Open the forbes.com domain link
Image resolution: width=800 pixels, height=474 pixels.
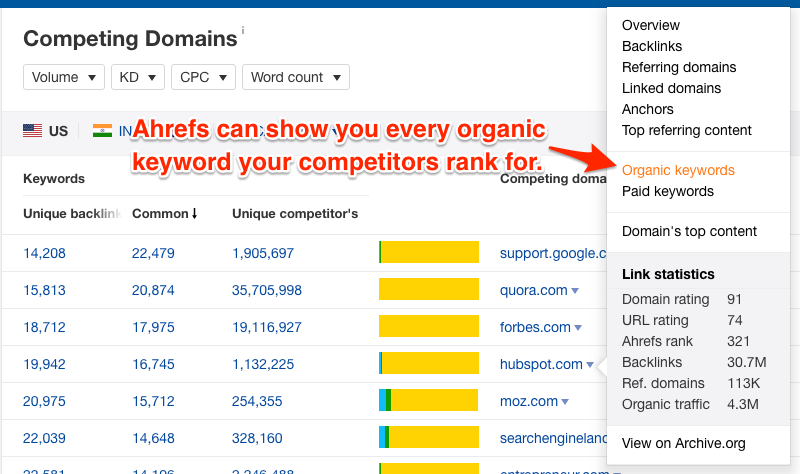[x=535, y=327]
